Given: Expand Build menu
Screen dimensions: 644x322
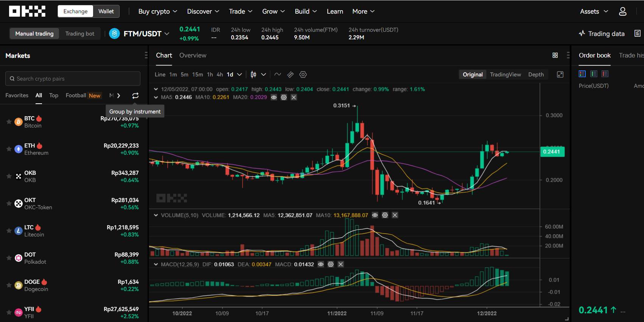Looking at the screenshot, I should pos(306,11).
